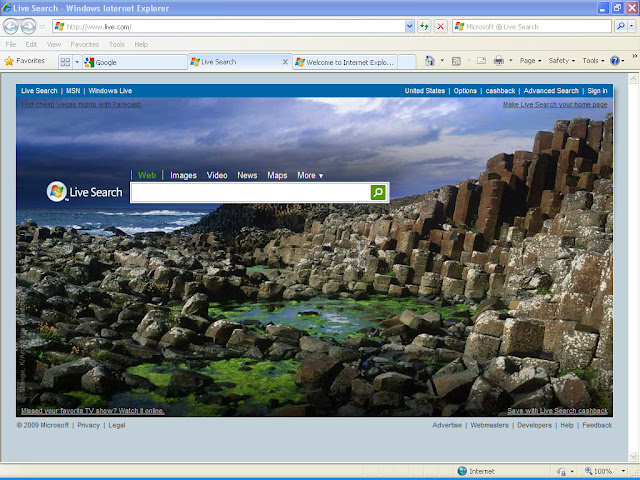Open Save with Live Search cashback link
This screenshot has height=480, width=640.
(557, 411)
